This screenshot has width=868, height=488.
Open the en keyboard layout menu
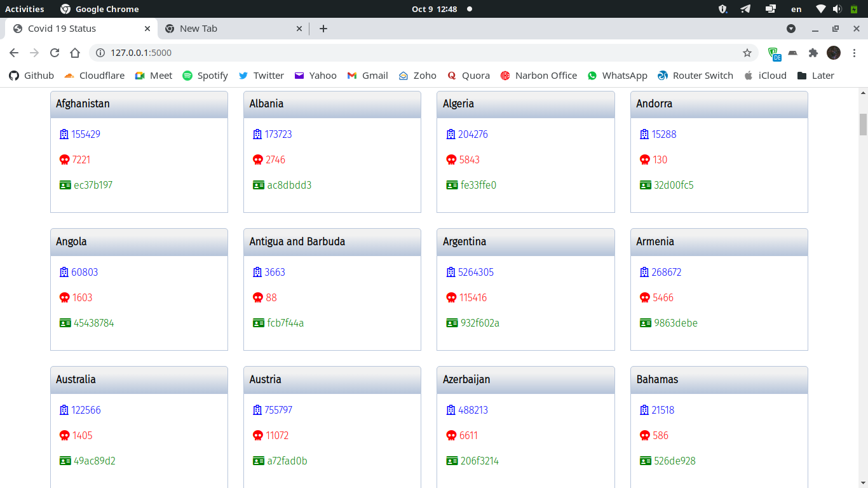coord(796,9)
